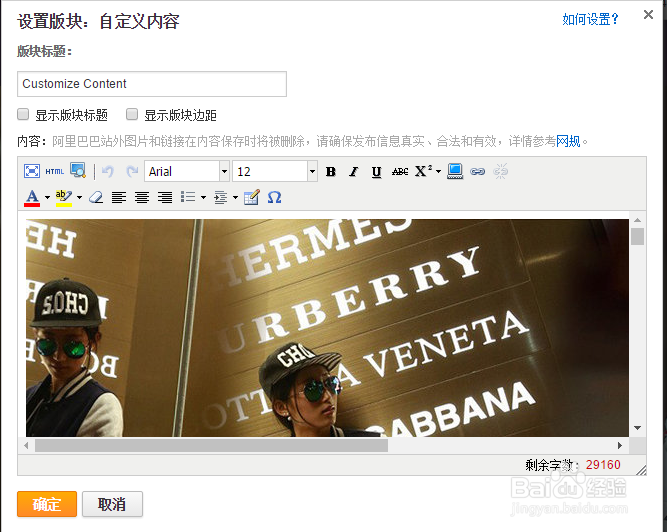Screen dimensions: 667x532
Task: Open the preview icon in toolbar
Action: click(x=78, y=171)
